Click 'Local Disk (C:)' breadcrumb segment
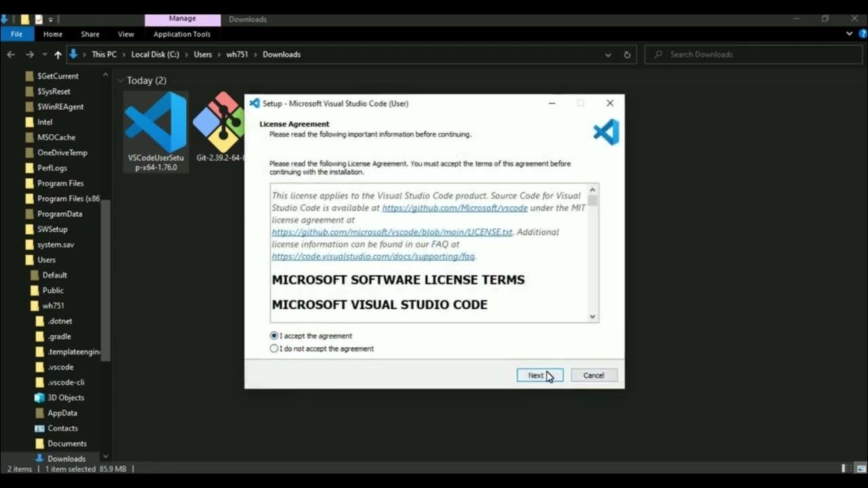The height and width of the screenshot is (488, 868). point(156,54)
